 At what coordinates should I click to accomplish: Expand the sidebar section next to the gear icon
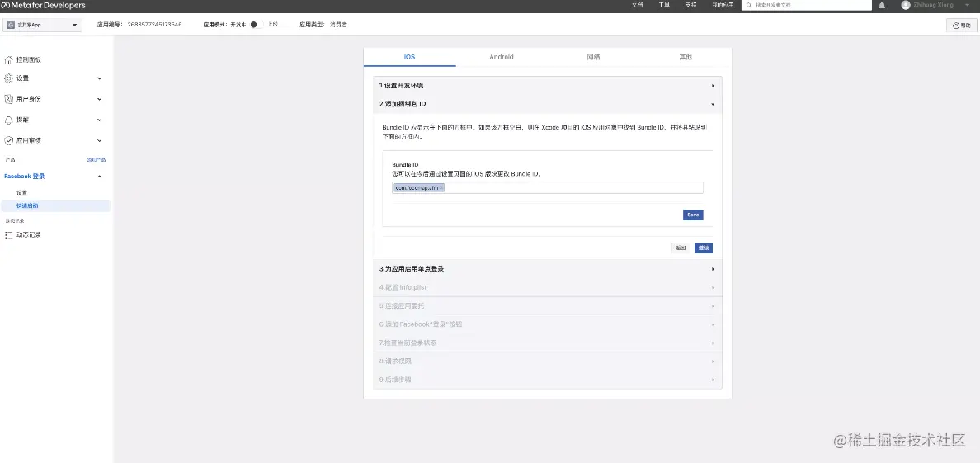[99, 78]
